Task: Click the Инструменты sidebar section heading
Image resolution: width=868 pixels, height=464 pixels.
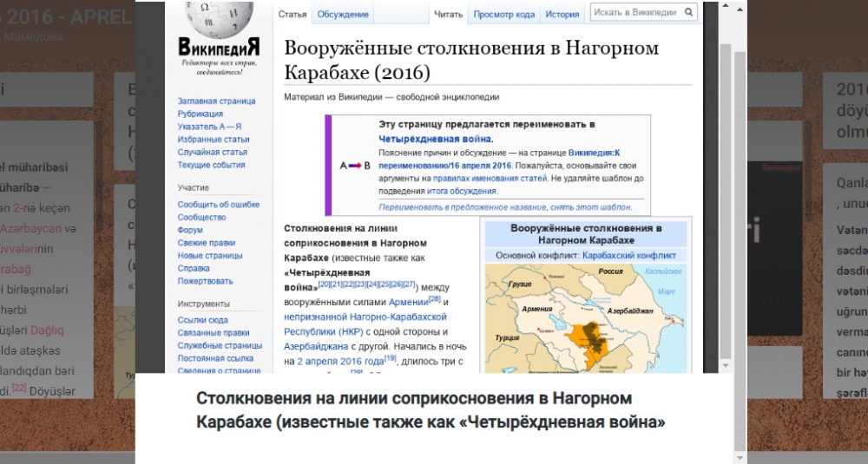Action: pos(204,304)
